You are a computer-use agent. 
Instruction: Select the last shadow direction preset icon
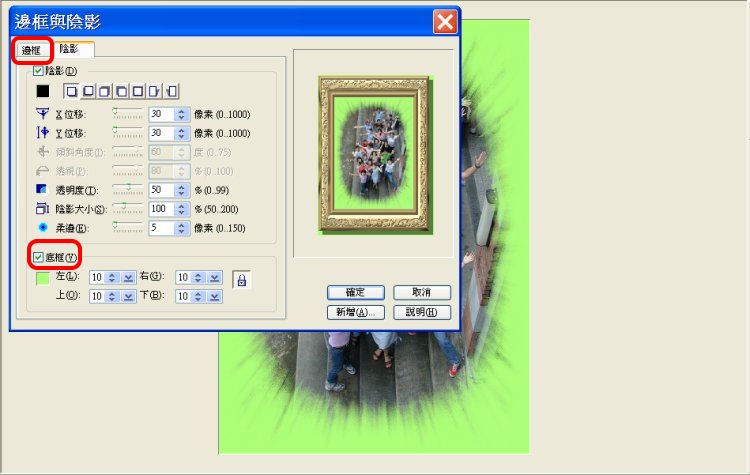point(172,92)
